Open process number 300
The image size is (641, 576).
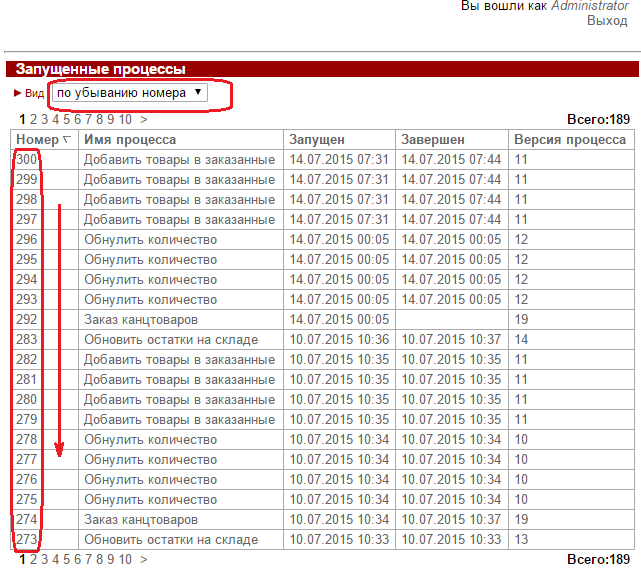point(27,159)
